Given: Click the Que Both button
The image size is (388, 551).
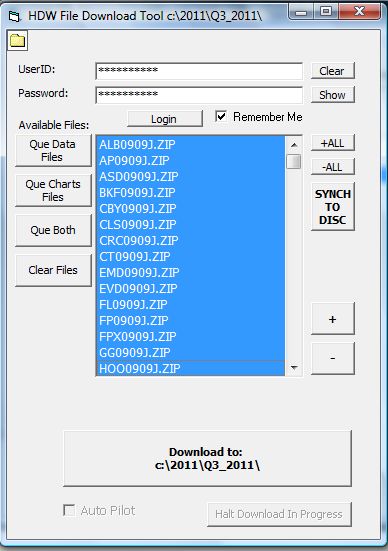Looking at the screenshot, I should 53,230.
